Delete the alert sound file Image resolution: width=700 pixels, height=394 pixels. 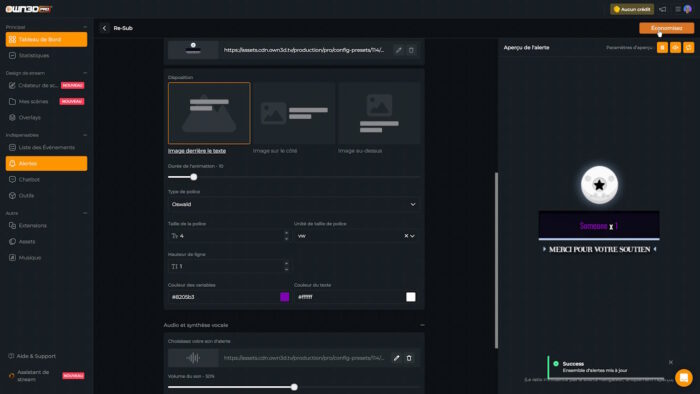coord(409,358)
